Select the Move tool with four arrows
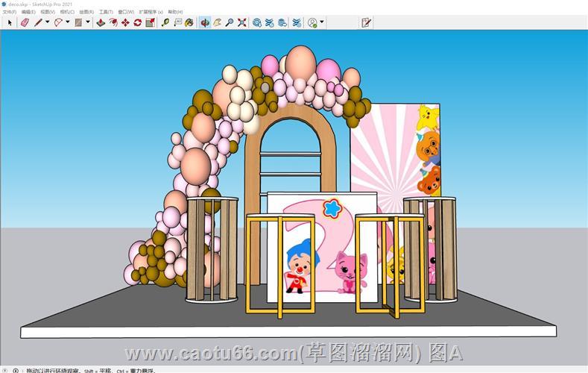Image resolution: width=588 pixels, height=373 pixels. 125,23
